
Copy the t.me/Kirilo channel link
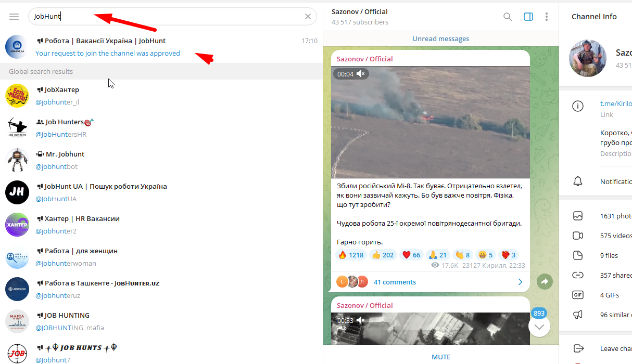(x=616, y=104)
